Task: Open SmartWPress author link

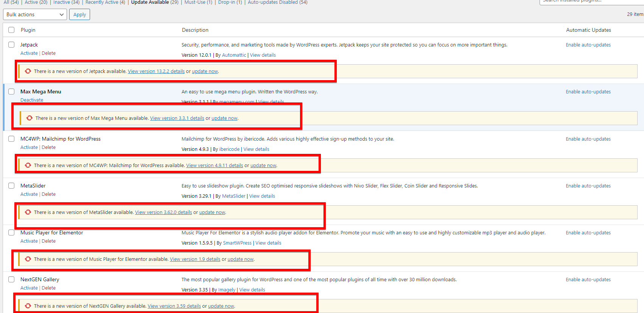Action: point(237,243)
